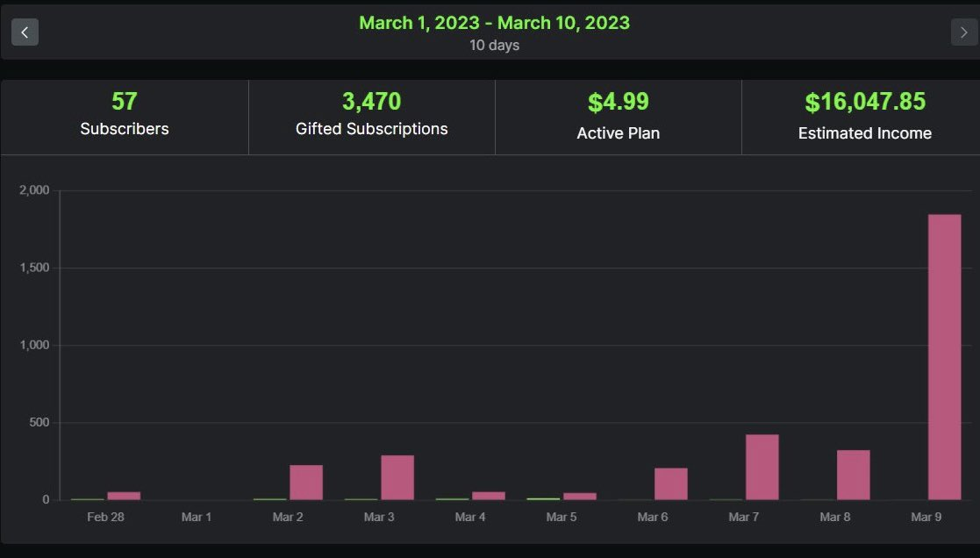980x558 pixels.
Task: Advance to the next date range
Action: (963, 32)
